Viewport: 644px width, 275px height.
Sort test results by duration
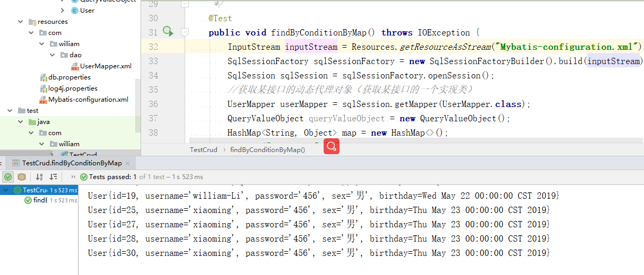[53, 177]
